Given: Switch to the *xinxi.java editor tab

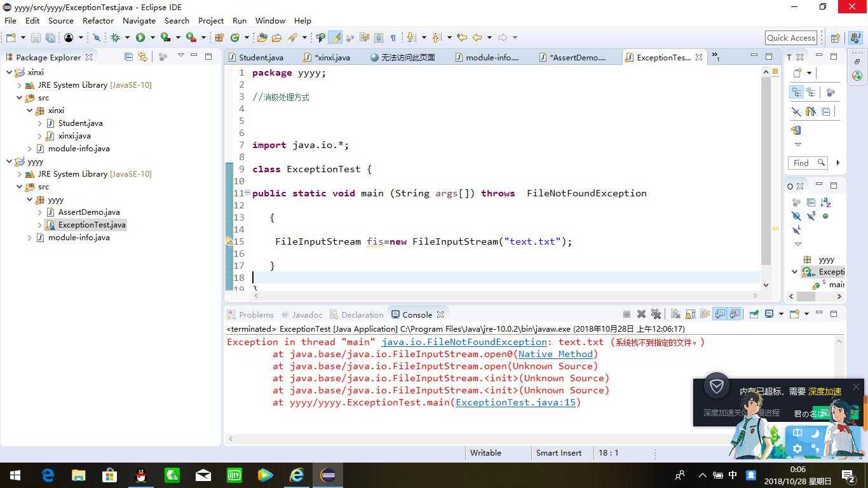Looking at the screenshot, I should 328,57.
